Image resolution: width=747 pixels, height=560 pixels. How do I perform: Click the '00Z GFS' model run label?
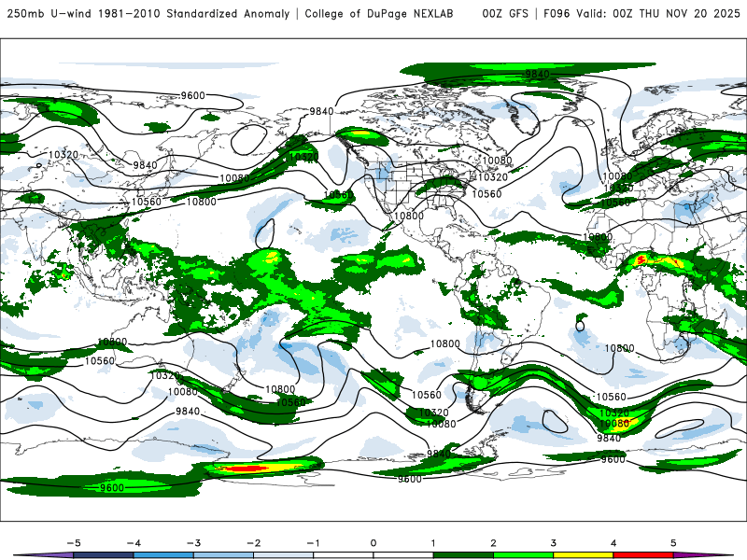click(x=505, y=14)
